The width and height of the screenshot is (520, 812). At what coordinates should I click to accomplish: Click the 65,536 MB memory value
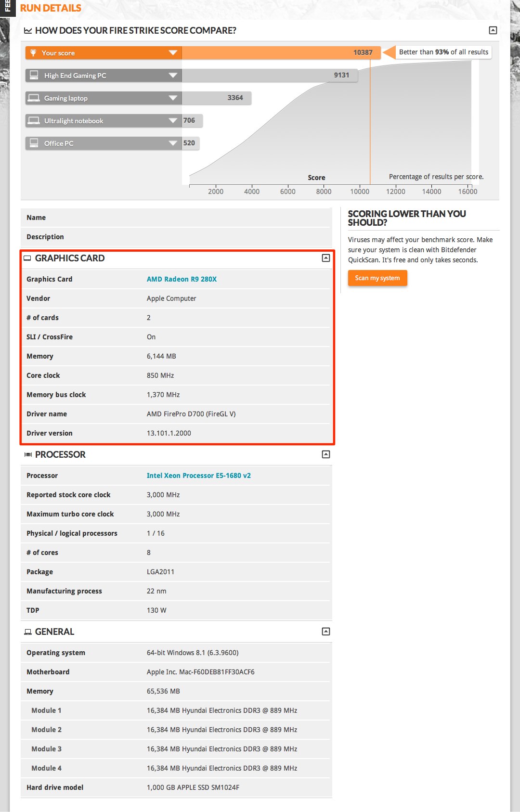point(163,691)
